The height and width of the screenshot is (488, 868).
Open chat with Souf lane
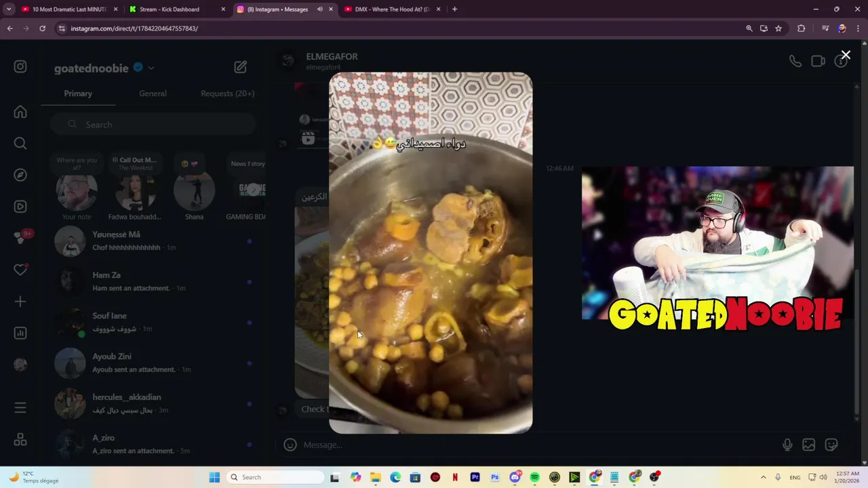click(153, 323)
